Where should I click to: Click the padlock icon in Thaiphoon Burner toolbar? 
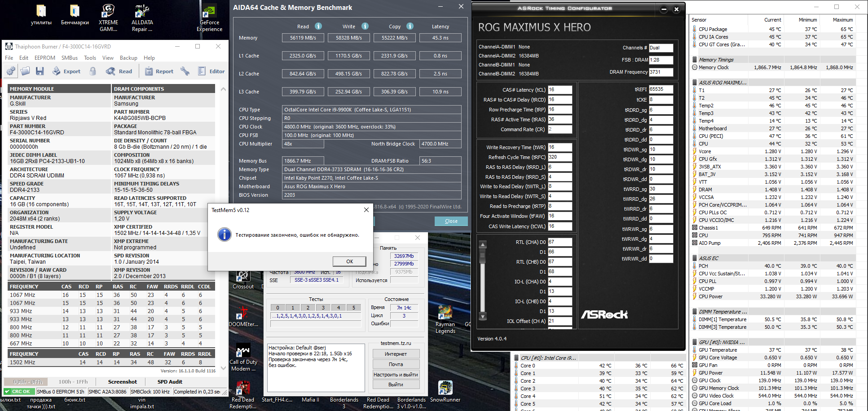93,71
